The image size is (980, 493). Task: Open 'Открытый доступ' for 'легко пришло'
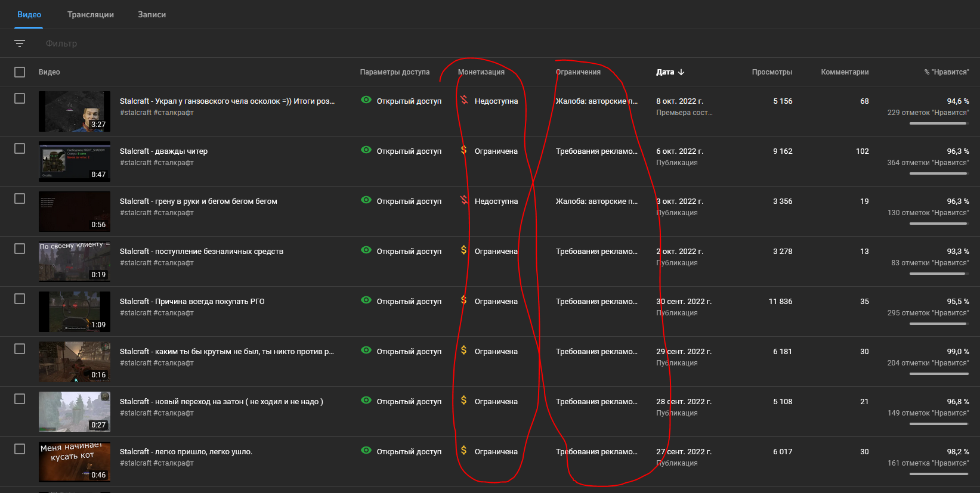click(409, 452)
